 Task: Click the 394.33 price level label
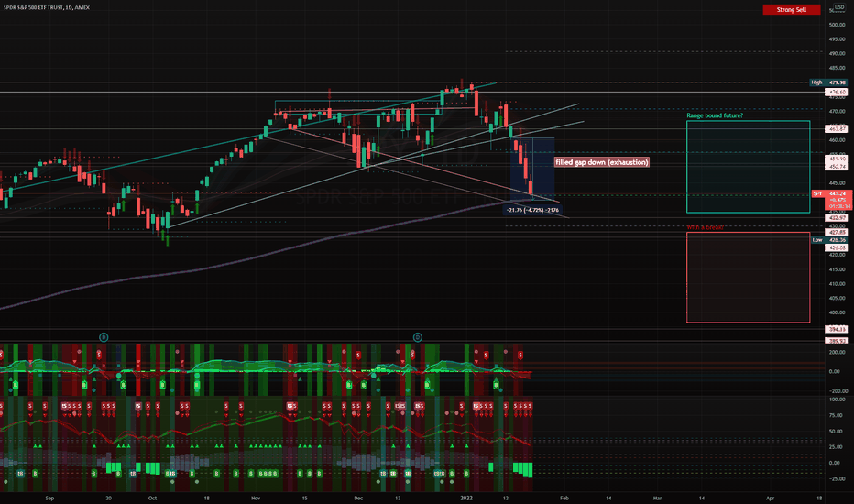point(837,329)
